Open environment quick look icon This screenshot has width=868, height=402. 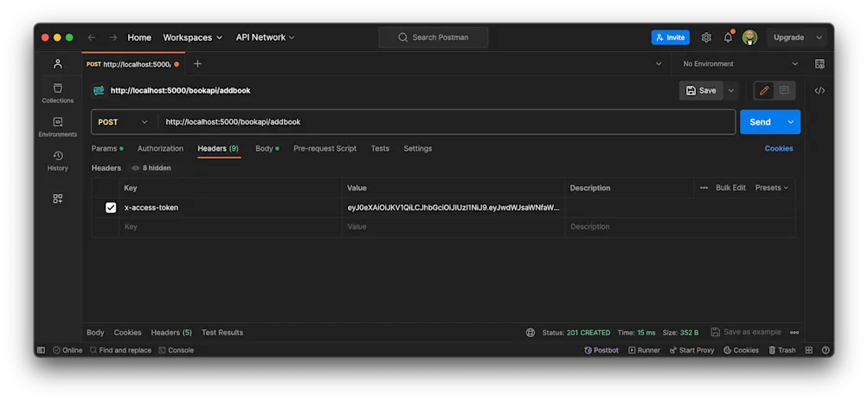[x=820, y=64]
